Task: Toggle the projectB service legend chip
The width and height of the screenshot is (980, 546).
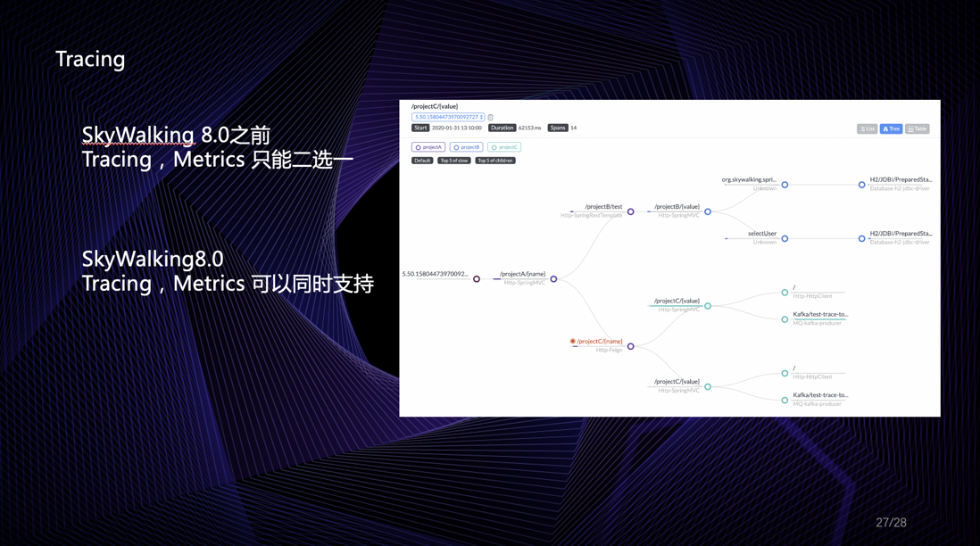Action: pos(466,147)
